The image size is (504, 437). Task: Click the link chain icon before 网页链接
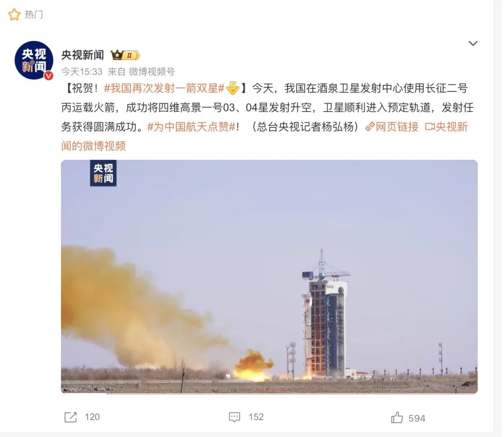pos(370,127)
